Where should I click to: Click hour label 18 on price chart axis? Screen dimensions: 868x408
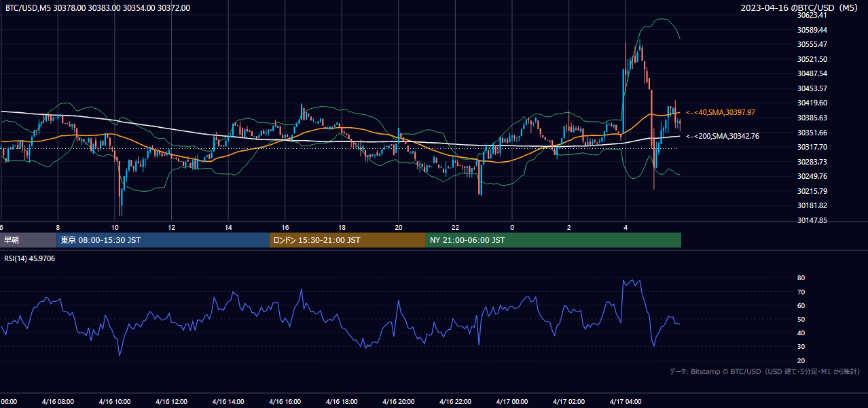(x=342, y=227)
